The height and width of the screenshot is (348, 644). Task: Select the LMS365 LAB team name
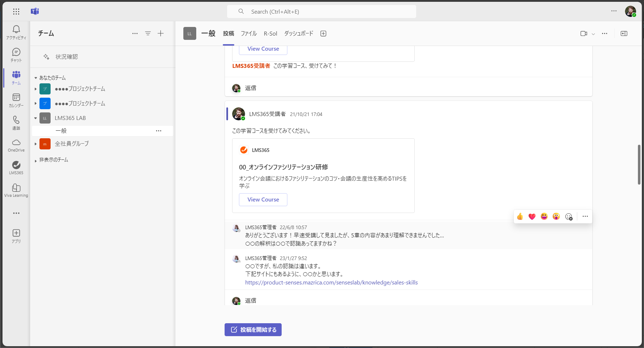70,118
